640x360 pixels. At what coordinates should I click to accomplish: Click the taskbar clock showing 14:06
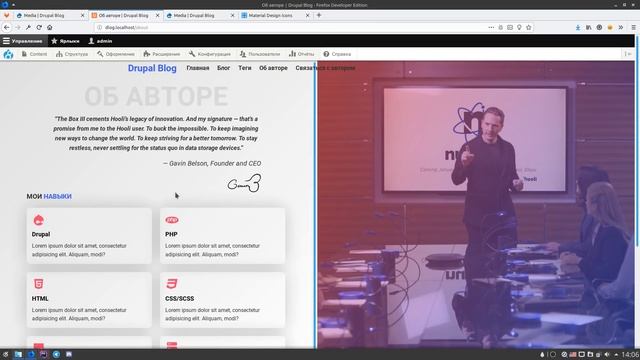click(x=631, y=354)
